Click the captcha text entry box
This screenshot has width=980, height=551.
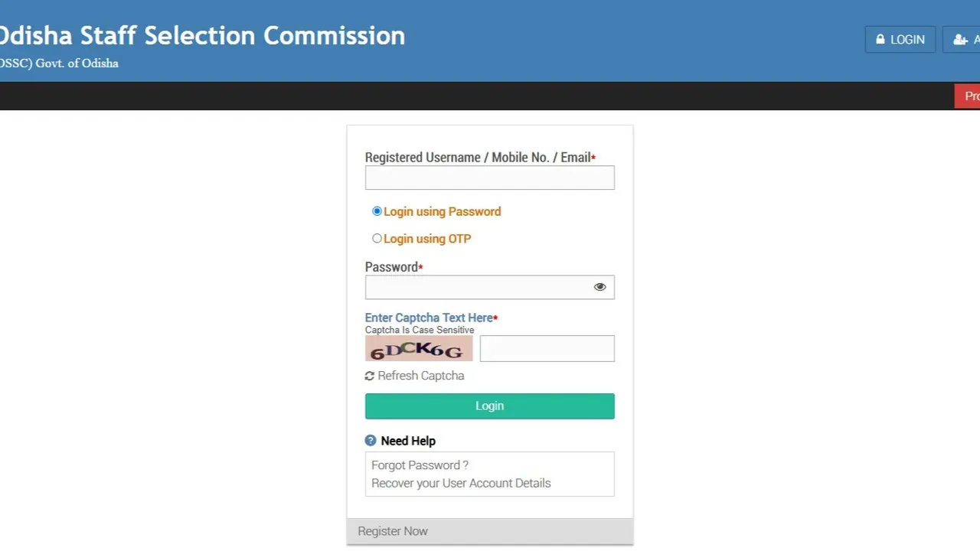pyautogui.click(x=547, y=348)
